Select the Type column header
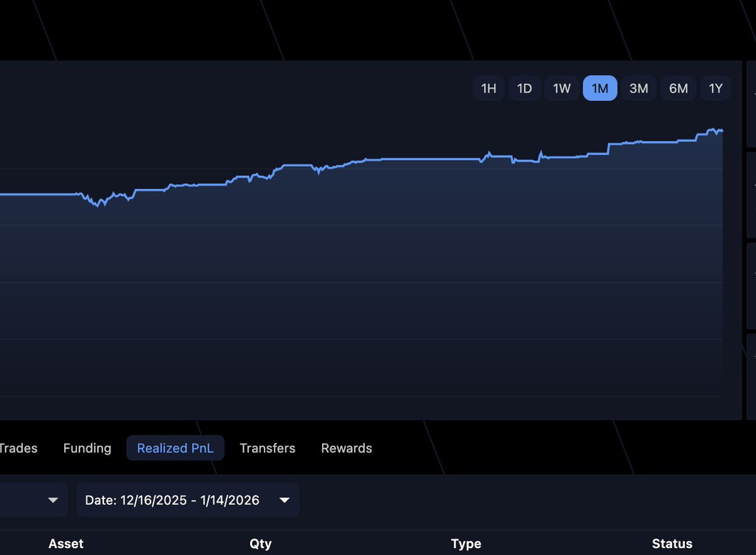This screenshot has width=756, height=555. tap(466, 543)
